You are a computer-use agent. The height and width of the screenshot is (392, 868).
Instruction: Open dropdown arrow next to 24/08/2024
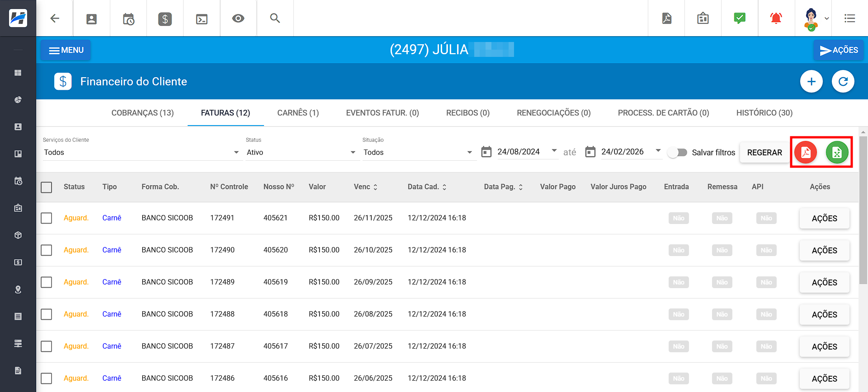pos(554,150)
